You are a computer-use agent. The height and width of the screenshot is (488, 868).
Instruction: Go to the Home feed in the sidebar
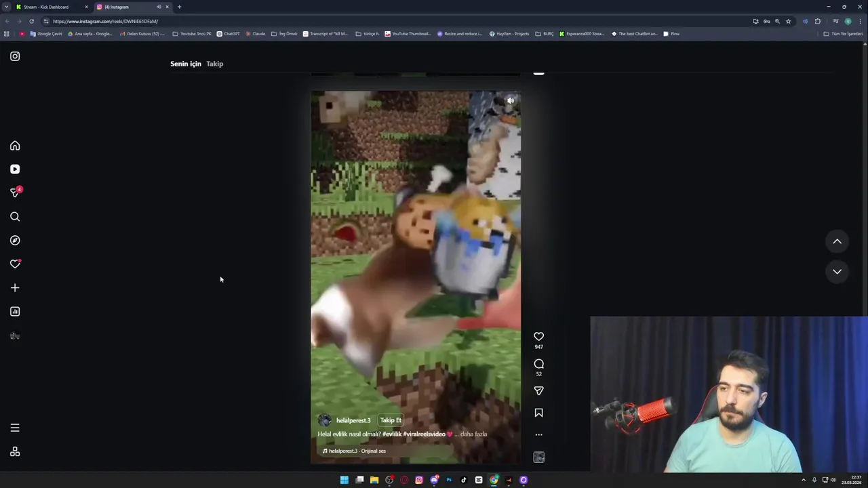(15, 146)
